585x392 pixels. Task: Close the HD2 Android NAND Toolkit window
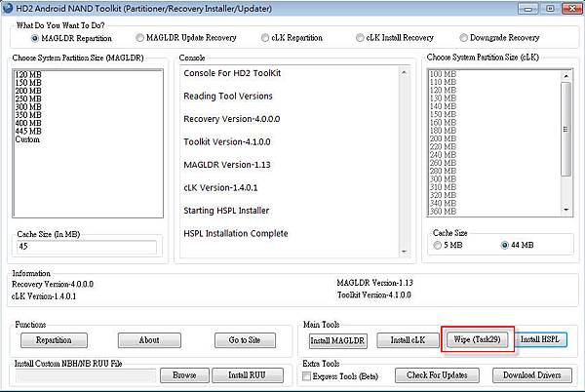tap(572, 8)
